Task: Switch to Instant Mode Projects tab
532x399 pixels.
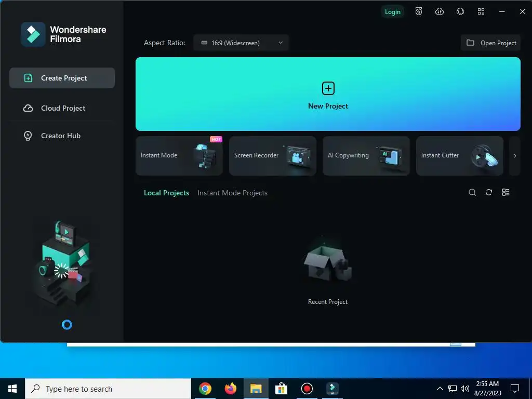Action: (232, 193)
